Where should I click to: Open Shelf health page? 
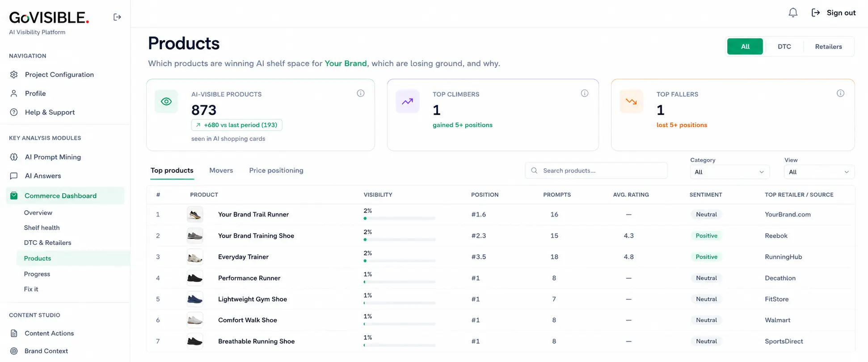click(42, 227)
